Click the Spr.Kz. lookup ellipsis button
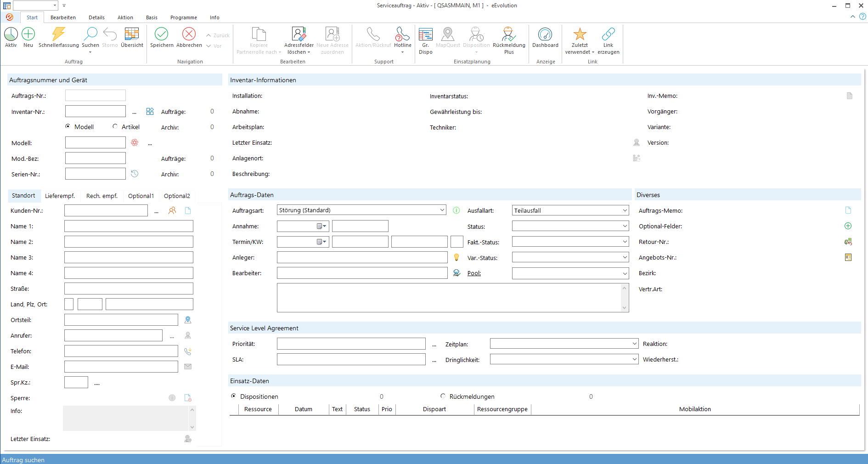The image size is (868, 464). (97, 383)
